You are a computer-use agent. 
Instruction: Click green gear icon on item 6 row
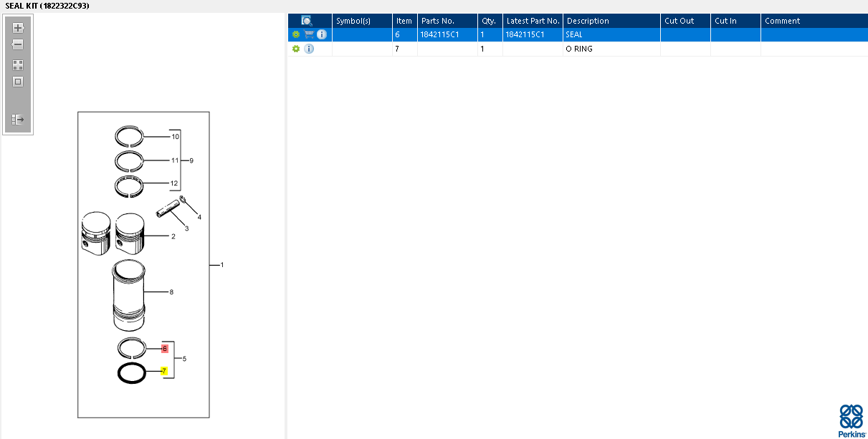pyautogui.click(x=295, y=34)
